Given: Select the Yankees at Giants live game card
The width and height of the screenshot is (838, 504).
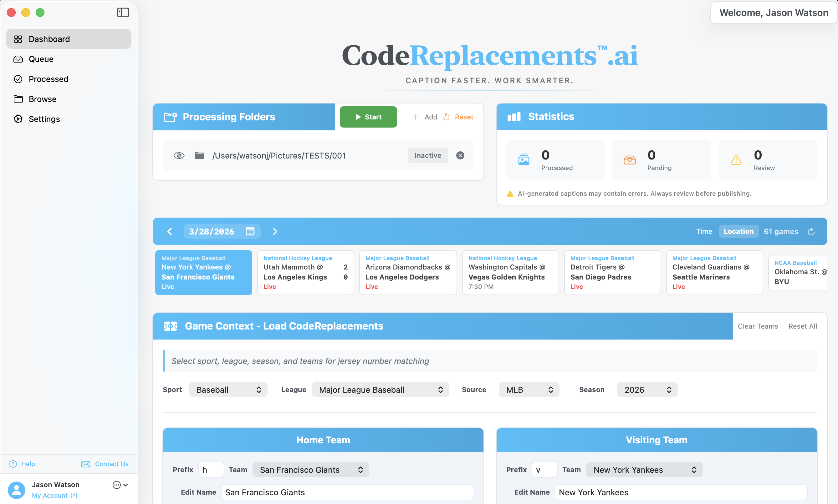Looking at the screenshot, I should [203, 272].
